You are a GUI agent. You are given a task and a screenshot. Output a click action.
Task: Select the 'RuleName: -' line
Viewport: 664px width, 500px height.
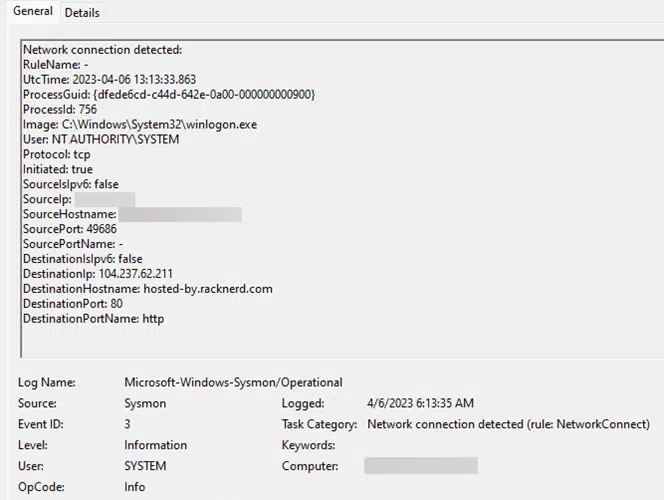(55, 65)
